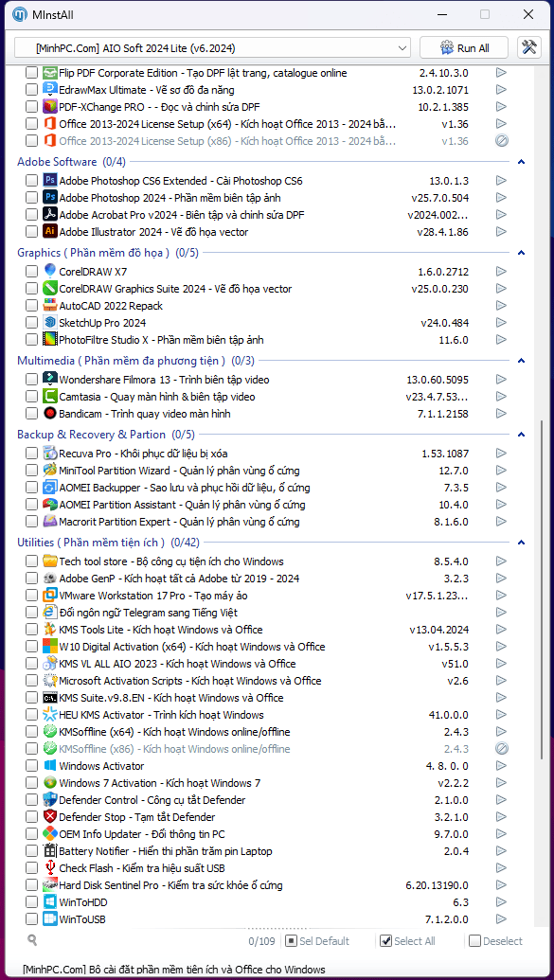Tick the PhotoFiltre Studio X checkbox
This screenshot has height=980, width=554.
coord(31,339)
